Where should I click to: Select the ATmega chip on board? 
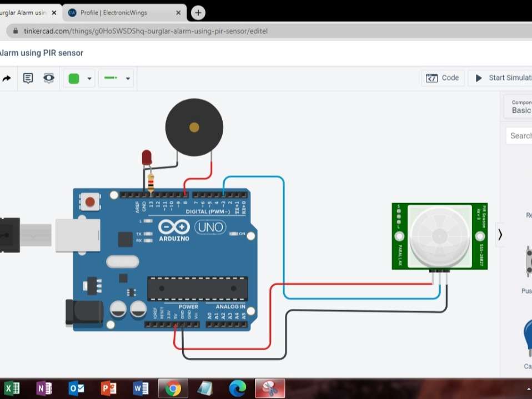[x=198, y=289]
